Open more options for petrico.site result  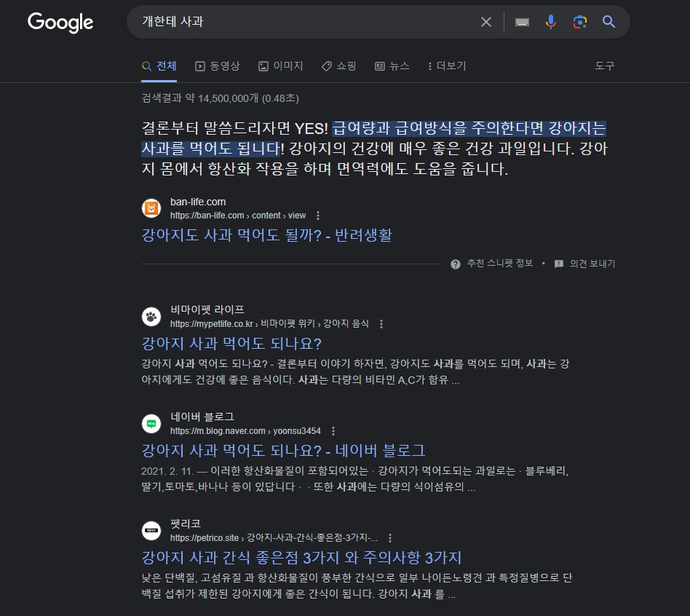tap(390, 537)
